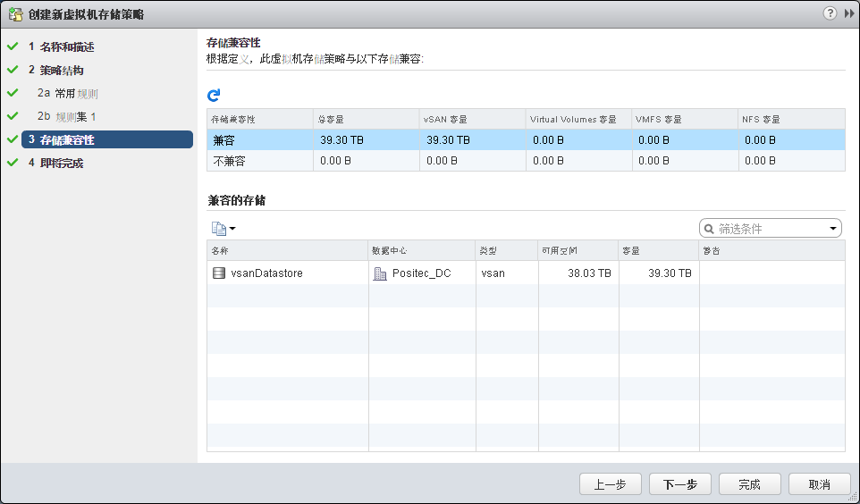
Task: Sort by VMFS 容量 column header
Action: click(x=686, y=119)
